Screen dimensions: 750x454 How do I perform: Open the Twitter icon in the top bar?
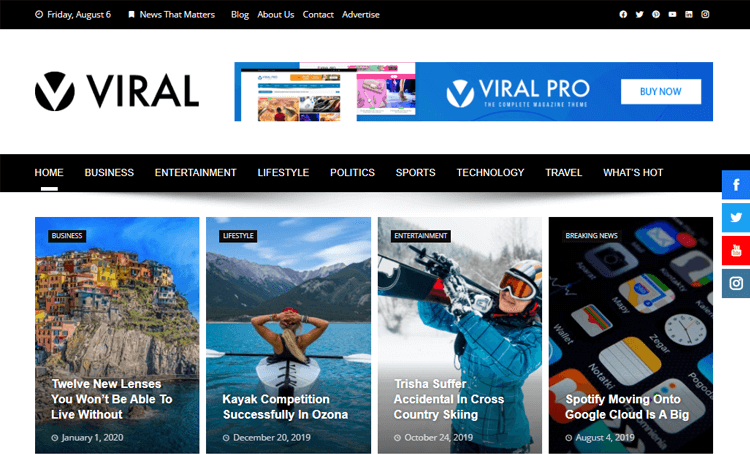tap(640, 14)
